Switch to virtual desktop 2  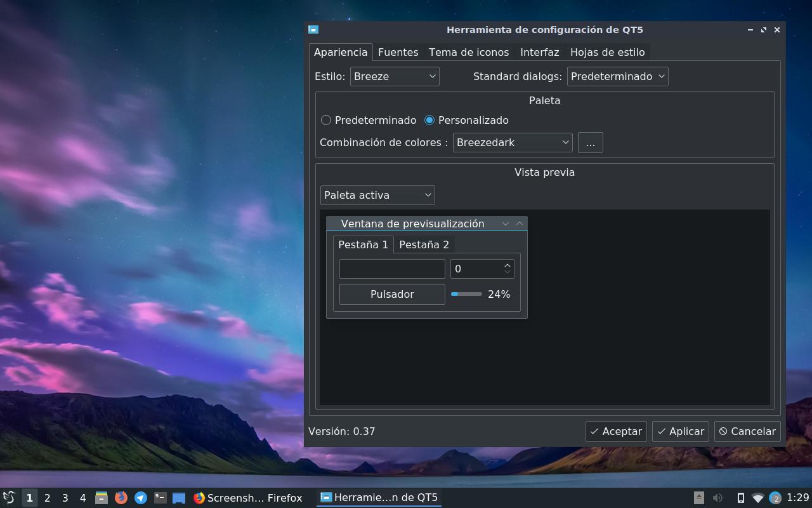point(47,498)
